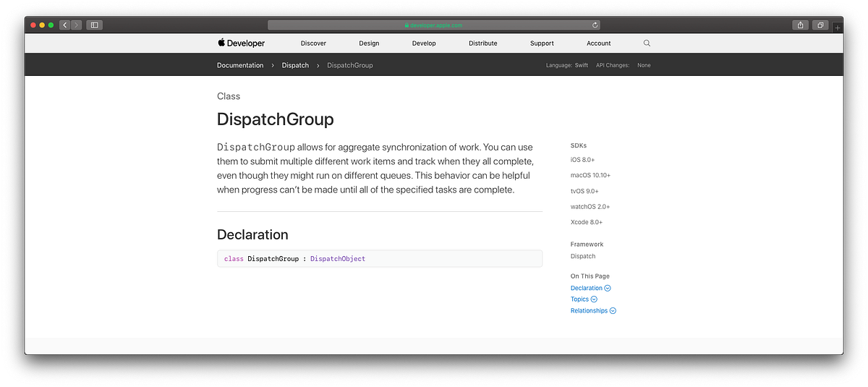Click the Apple Developer logo

click(x=241, y=43)
